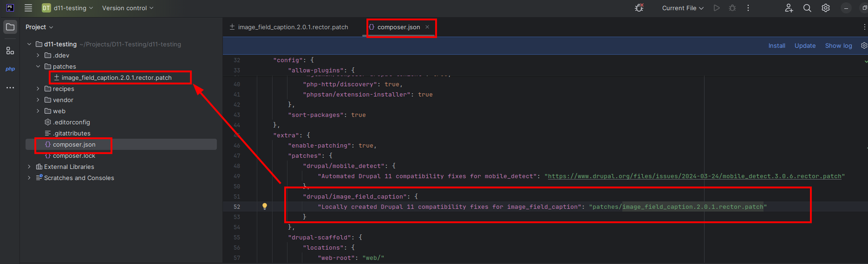Expand the vendor folder
Viewport: 868px width, 264px height.
click(38, 100)
